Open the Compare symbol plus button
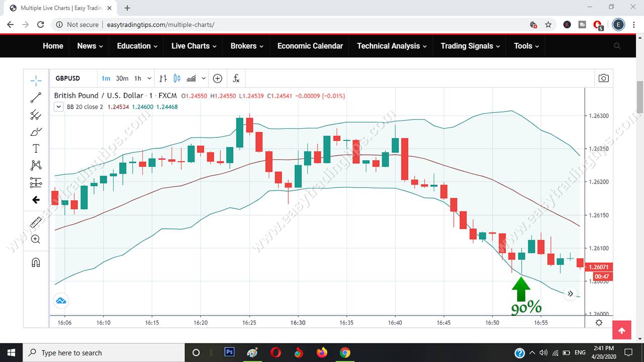The image size is (644, 362). pos(217,78)
